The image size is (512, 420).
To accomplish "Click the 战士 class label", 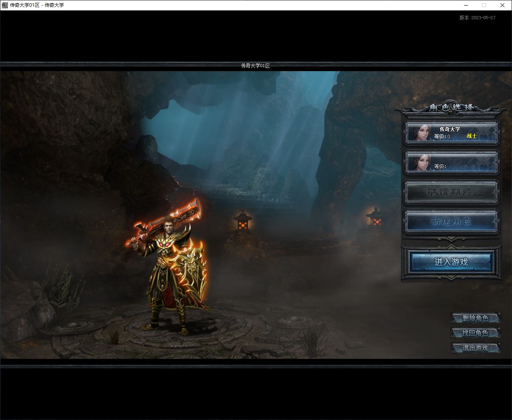I will coord(472,136).
